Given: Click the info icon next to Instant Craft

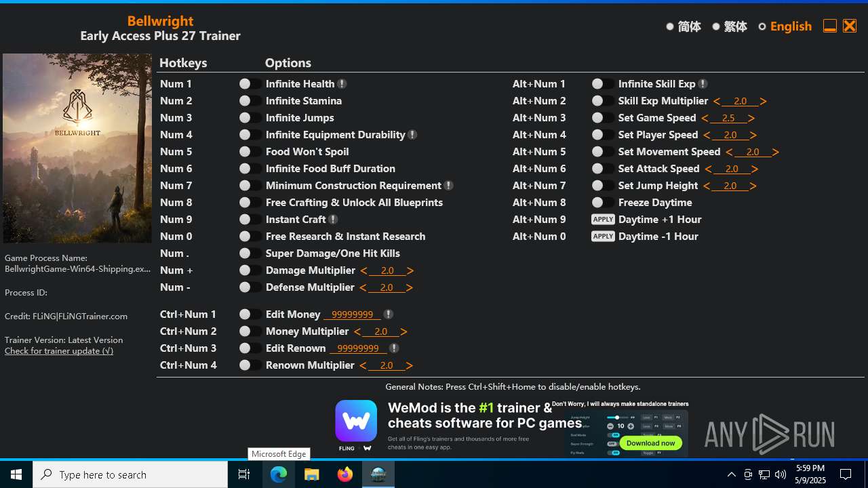Looking at the screenshot, I should point(333,220).
